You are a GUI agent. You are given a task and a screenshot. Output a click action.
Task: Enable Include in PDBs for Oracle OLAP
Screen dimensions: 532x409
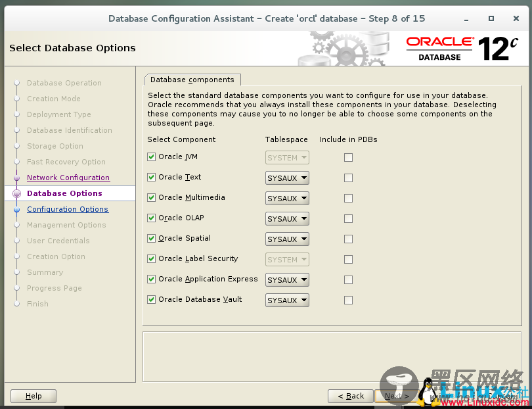(348, 219)
